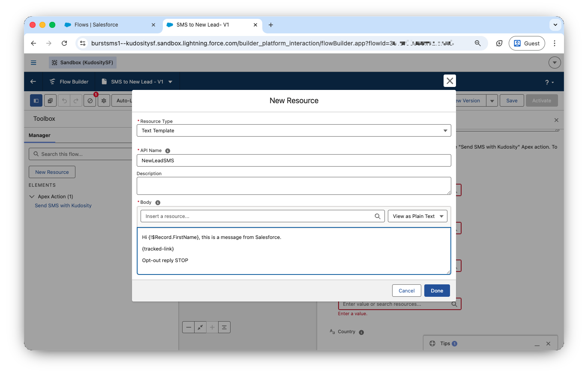Open the Resource Type dropdown
The height and width of the screenshot is (382, 588).
pos(294,131)
